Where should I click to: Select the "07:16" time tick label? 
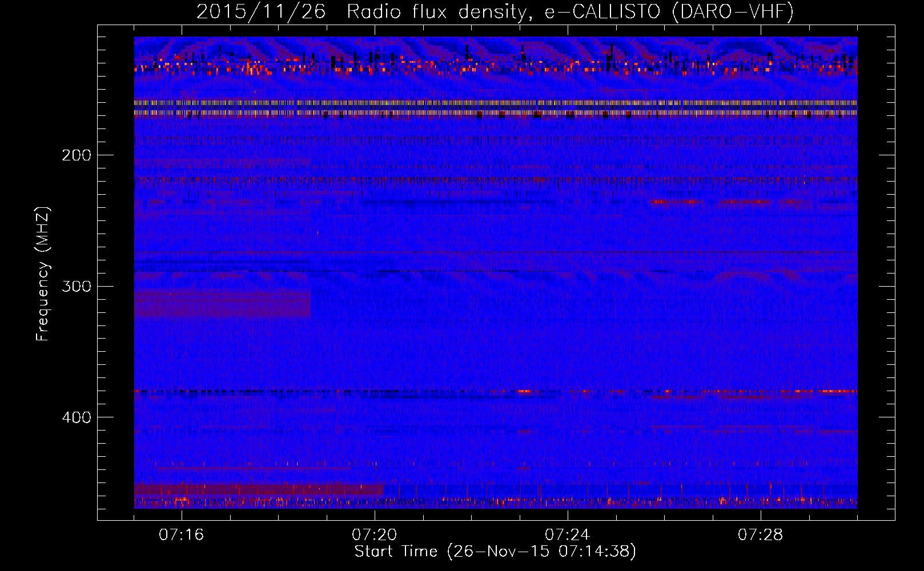181,535
